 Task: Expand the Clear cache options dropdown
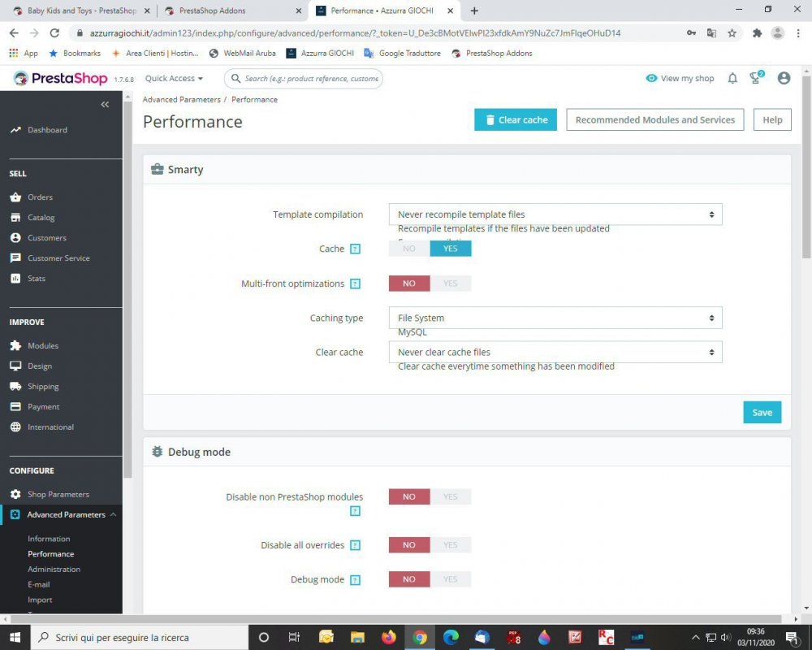click(555, 352)
